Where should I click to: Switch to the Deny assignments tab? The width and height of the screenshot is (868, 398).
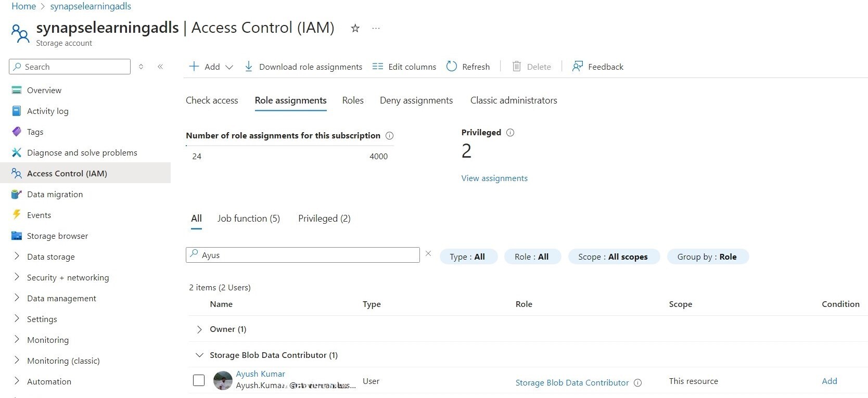pos(416,100)
